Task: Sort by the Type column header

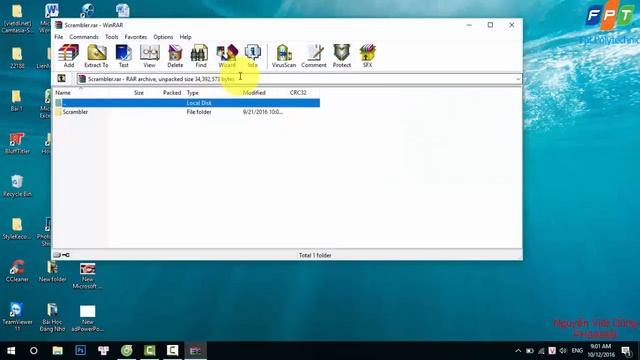Action: click(193, 93)
